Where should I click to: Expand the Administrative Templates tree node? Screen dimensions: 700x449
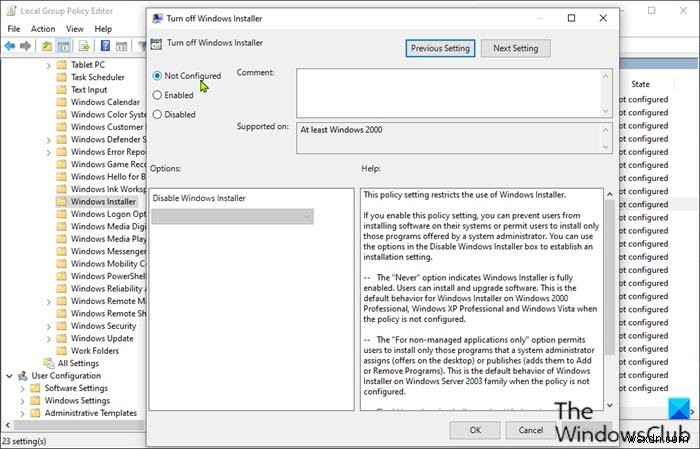coord(22,413)
